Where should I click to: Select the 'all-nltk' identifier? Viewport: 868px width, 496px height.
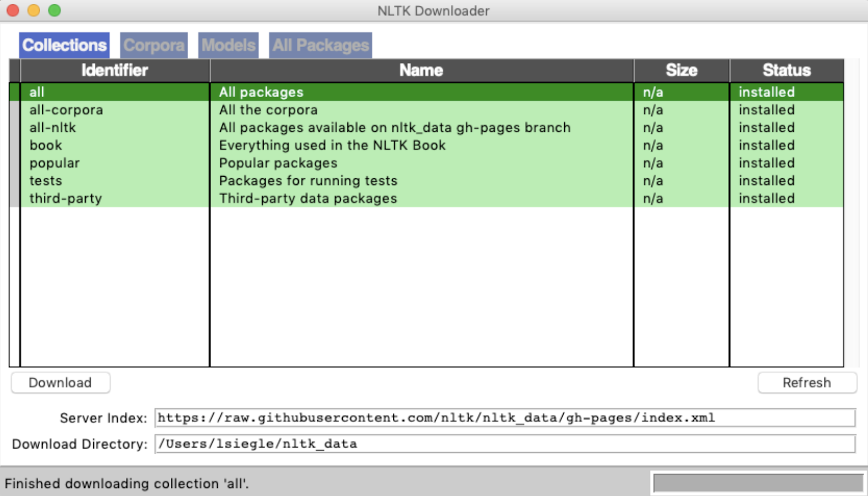(x=53, y=128)
